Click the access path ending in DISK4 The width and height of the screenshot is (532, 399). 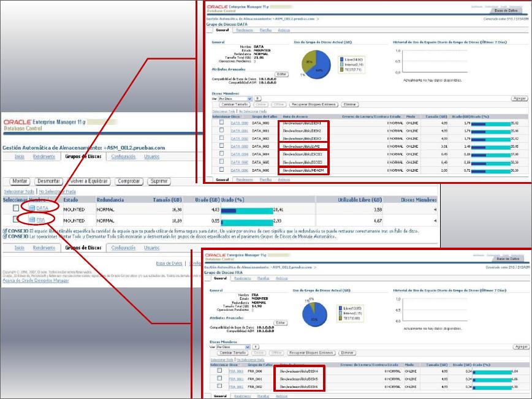(x=298, y=371)
